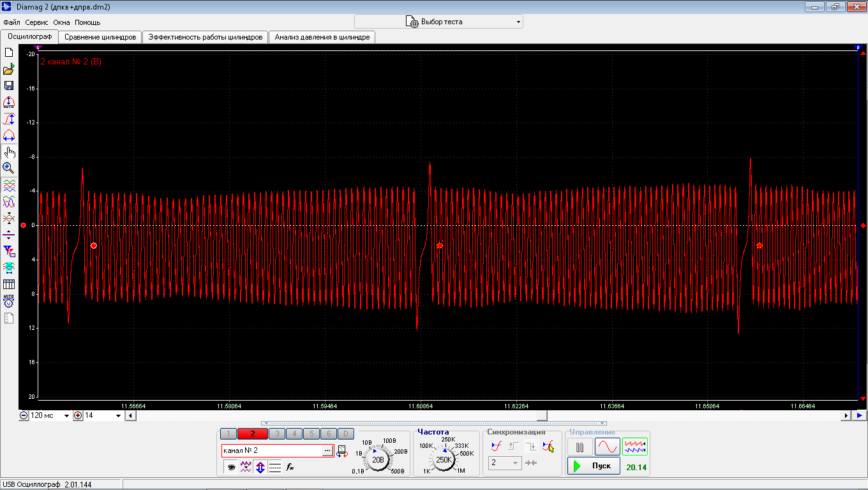Toggle channel 5 button
The width and height of the screenshot is (868, 490).
310,434
